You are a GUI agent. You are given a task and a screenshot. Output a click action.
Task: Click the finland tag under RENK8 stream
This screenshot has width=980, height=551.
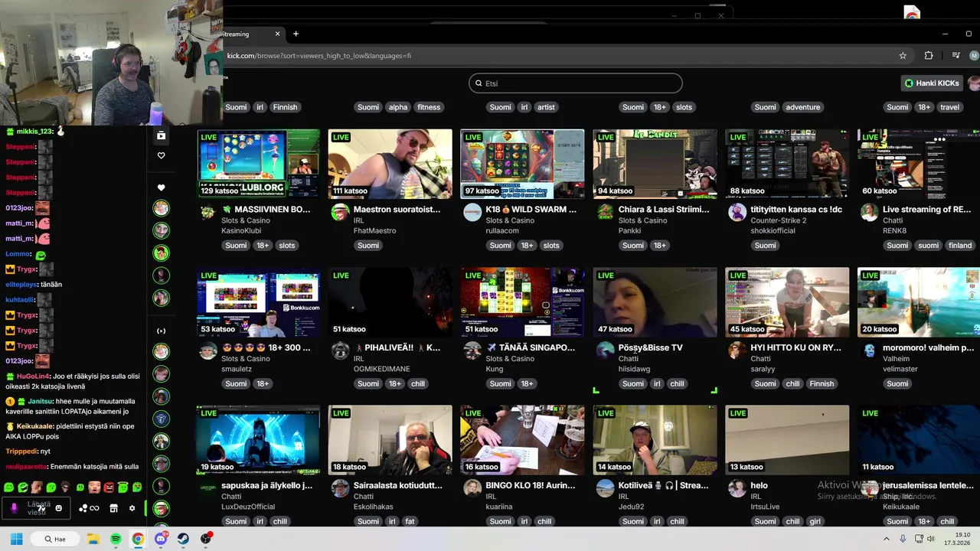pyautogui.click(x=959, y=246)
